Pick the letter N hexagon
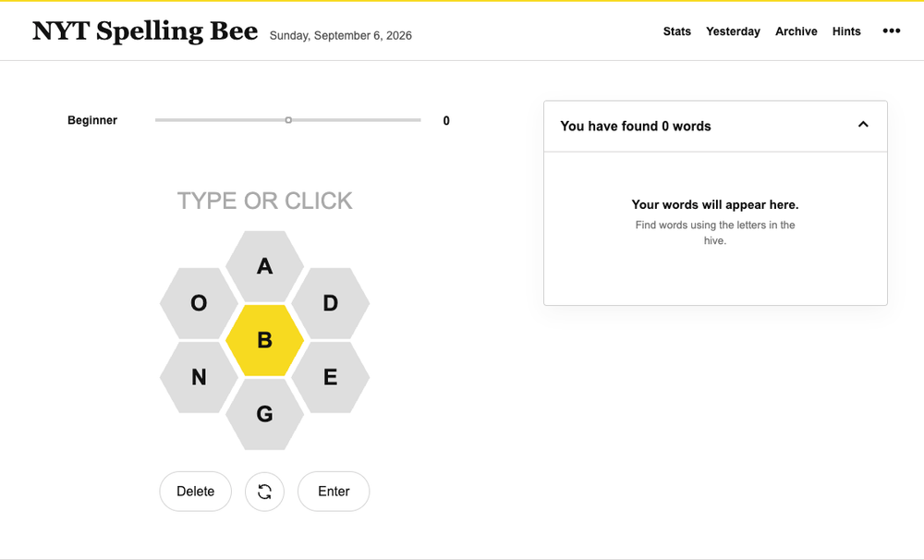Viewport: 924px width, 560px height. pyautogui.click(x=199, y=377)
